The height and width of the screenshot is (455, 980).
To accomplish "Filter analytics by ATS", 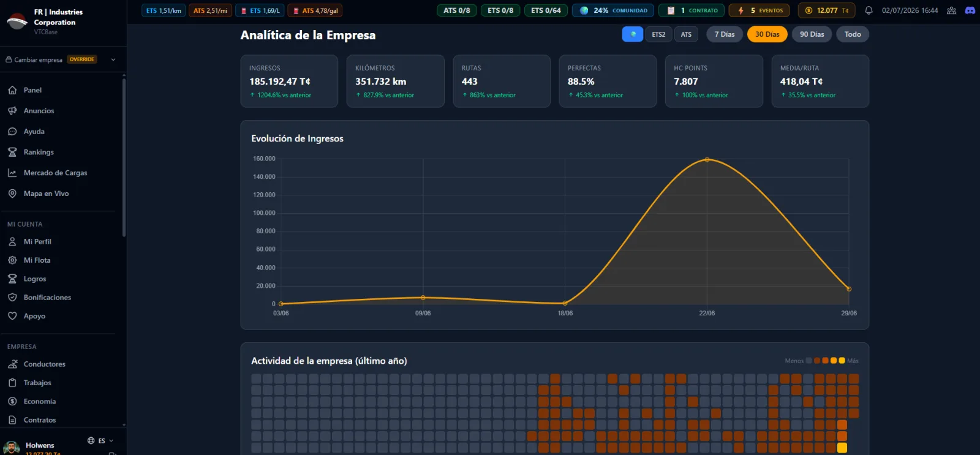I will pos(686,34).
